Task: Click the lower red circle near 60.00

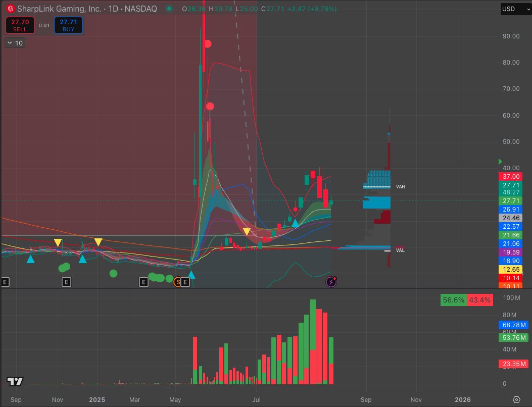Action: point(210,107)
